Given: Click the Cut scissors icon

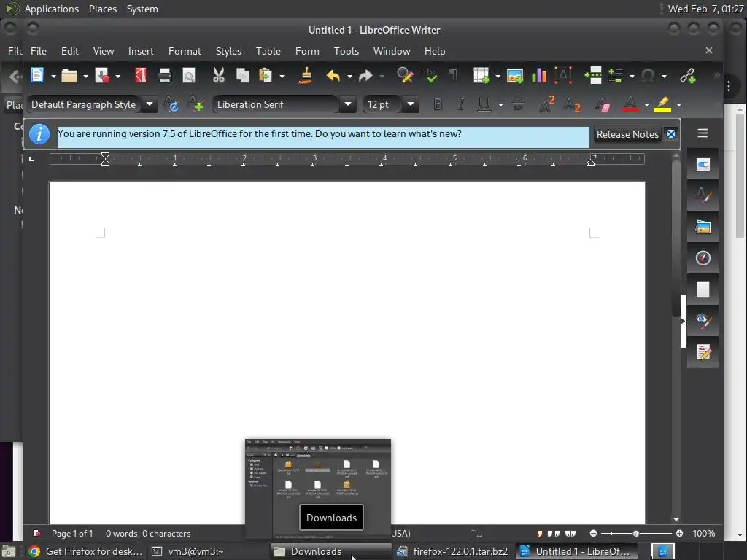Looking at the screenshot, I should tap(218, 75).
